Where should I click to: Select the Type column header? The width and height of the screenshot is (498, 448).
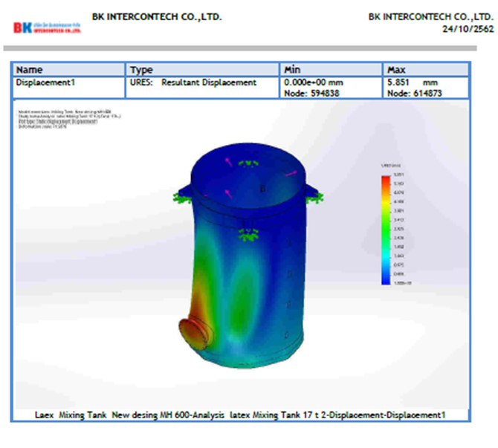click(141, 70)
